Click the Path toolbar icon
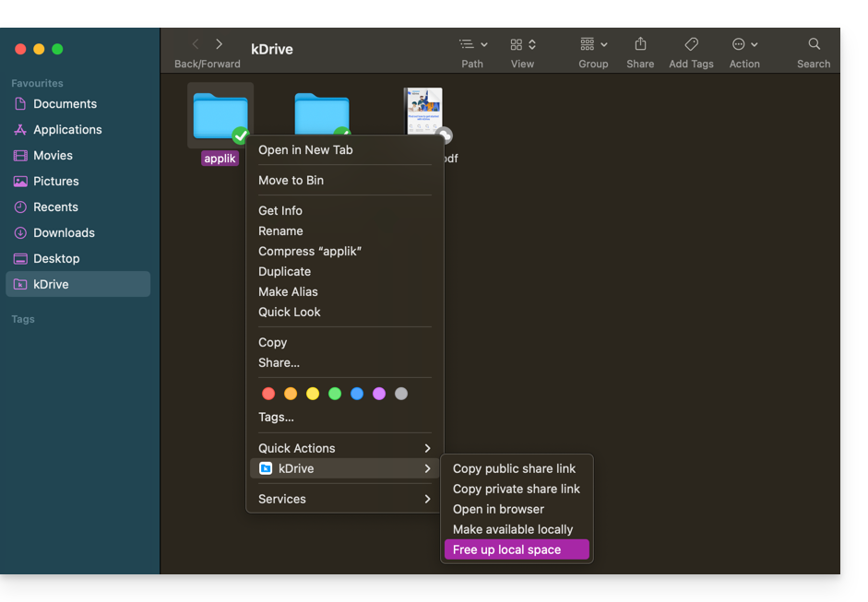The image size is (868, 602). [472, 44]
